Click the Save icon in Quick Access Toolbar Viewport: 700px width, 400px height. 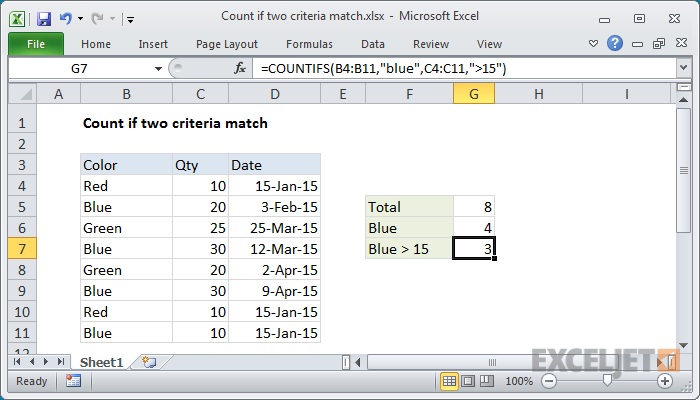pyautogui.click(x=44, y=19)
